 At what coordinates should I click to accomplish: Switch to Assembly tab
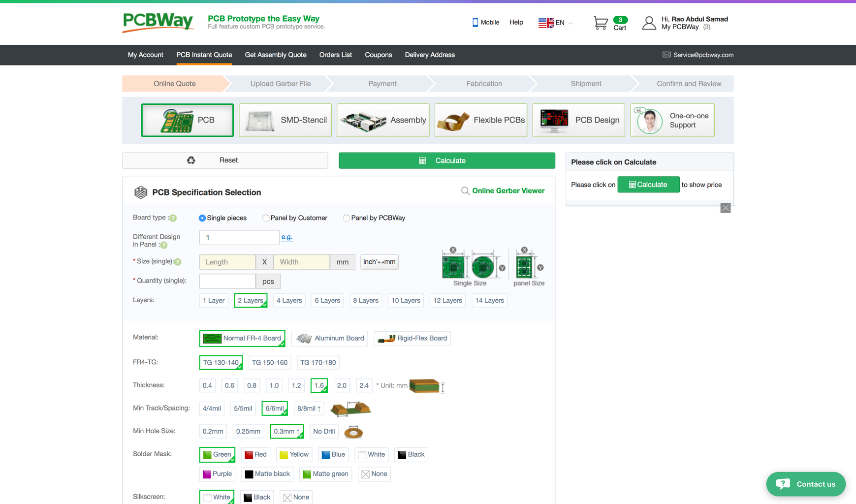(383, 120)
